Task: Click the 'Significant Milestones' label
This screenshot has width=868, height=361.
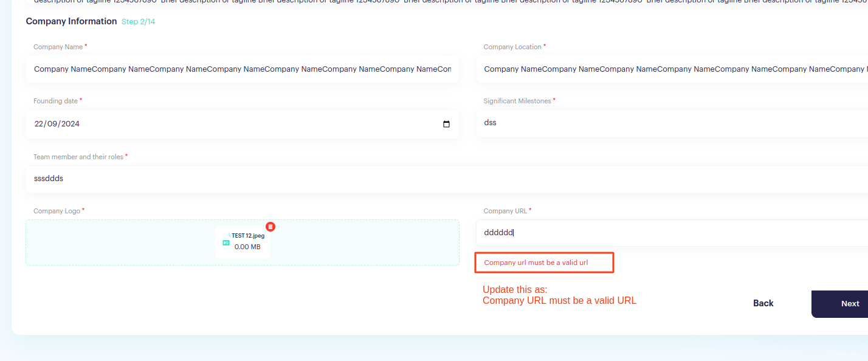Action: [517, 101]
